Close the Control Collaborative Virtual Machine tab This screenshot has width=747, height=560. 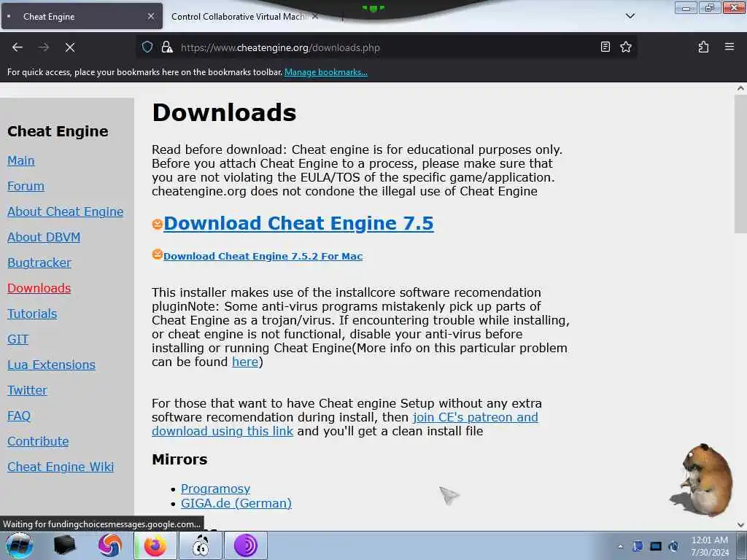coord(315,16)
